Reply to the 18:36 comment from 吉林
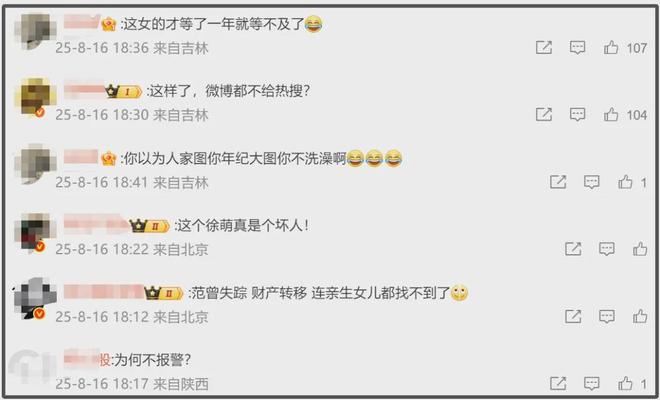 click(x=578, y=48)
